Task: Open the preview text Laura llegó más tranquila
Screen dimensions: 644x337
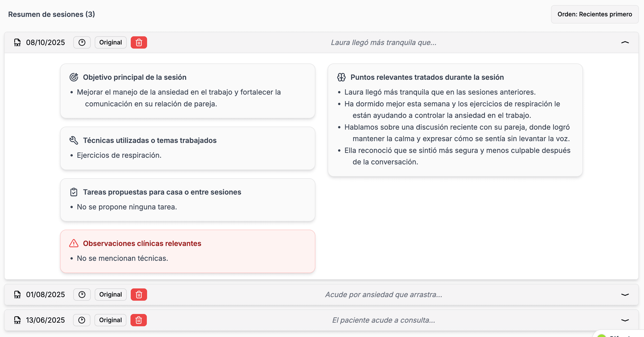Action: coord(384,42)
